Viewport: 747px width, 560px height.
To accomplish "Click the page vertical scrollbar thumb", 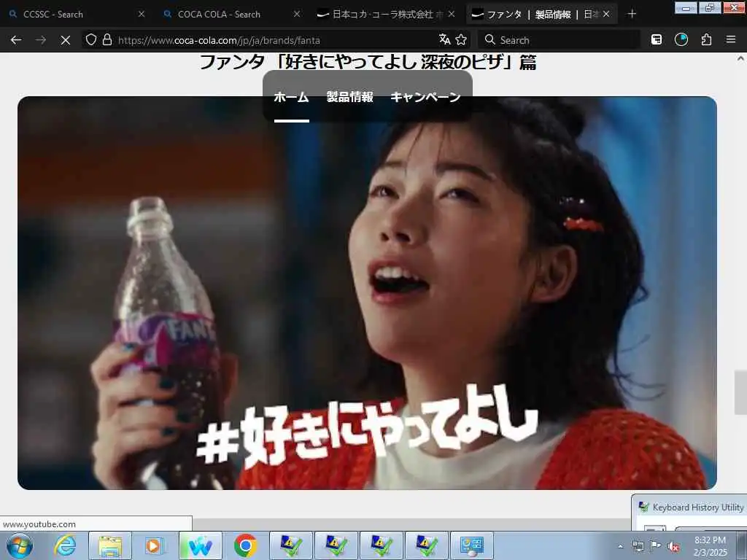I will click(740, 392).
